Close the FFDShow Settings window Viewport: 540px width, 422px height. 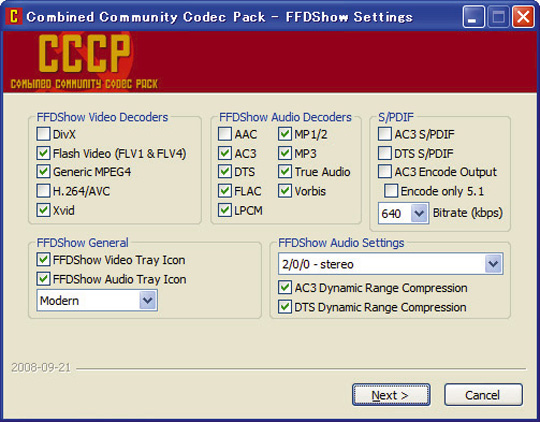[x=523, y=17]
